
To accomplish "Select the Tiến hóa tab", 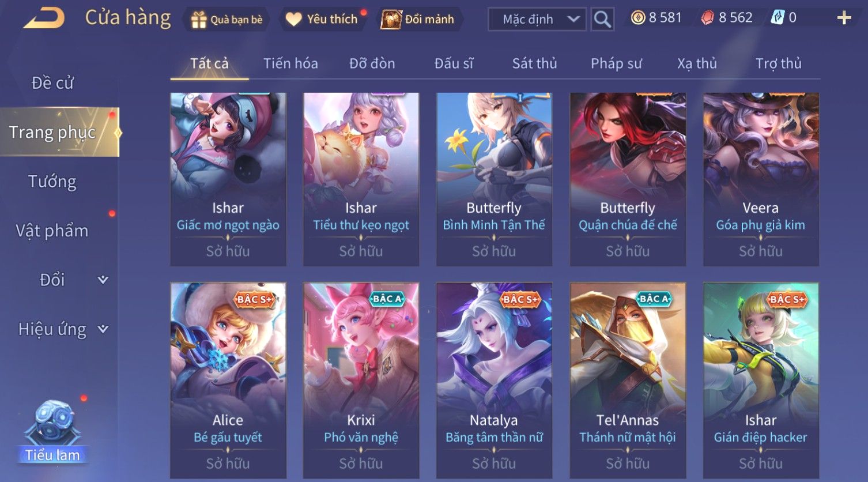I will point(290,63).
